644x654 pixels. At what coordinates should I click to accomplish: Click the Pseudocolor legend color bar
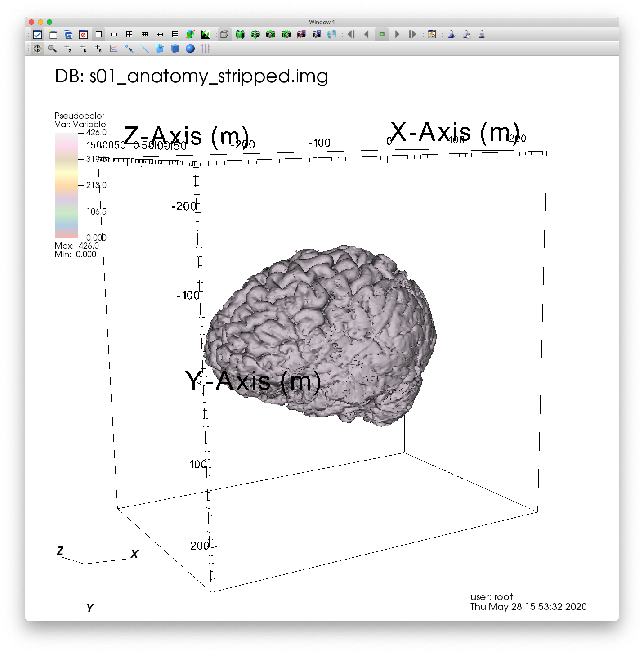point(67,185)
